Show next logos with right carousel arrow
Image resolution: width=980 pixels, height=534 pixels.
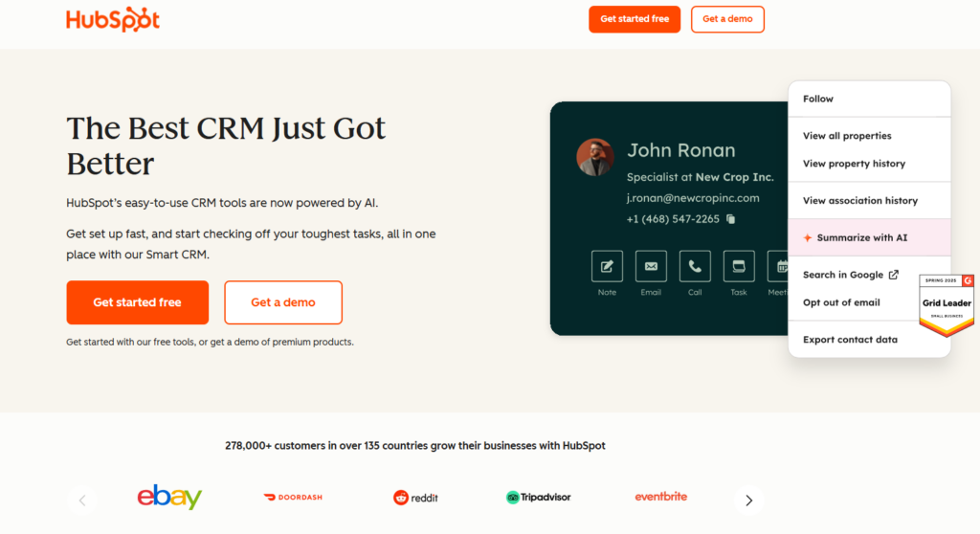pyautogui.click(x=748, y=501)
